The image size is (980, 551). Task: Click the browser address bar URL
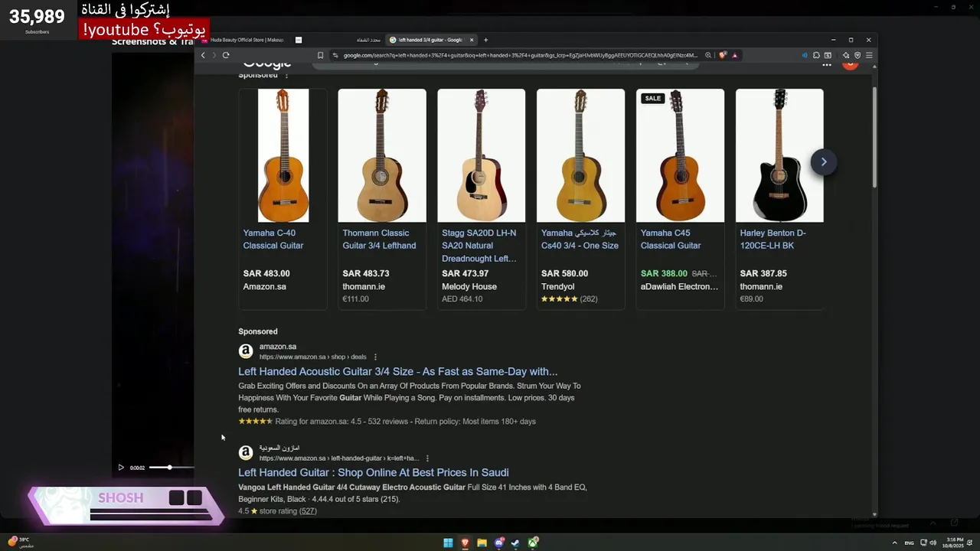pyautogui.click(x=521, y=55)
